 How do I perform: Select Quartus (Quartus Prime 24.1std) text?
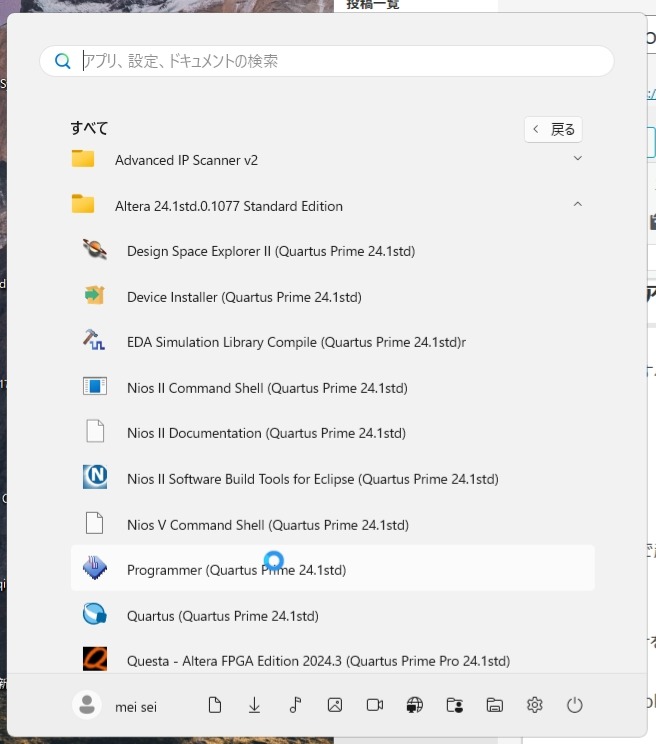click(x=222, y=616)
